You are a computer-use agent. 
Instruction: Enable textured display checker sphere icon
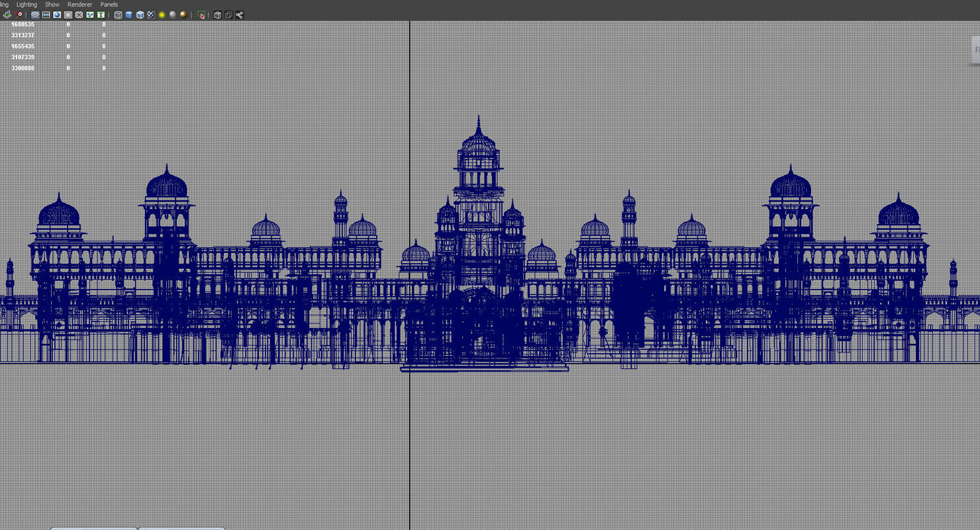pyautogui.click(x=151, y=15)
